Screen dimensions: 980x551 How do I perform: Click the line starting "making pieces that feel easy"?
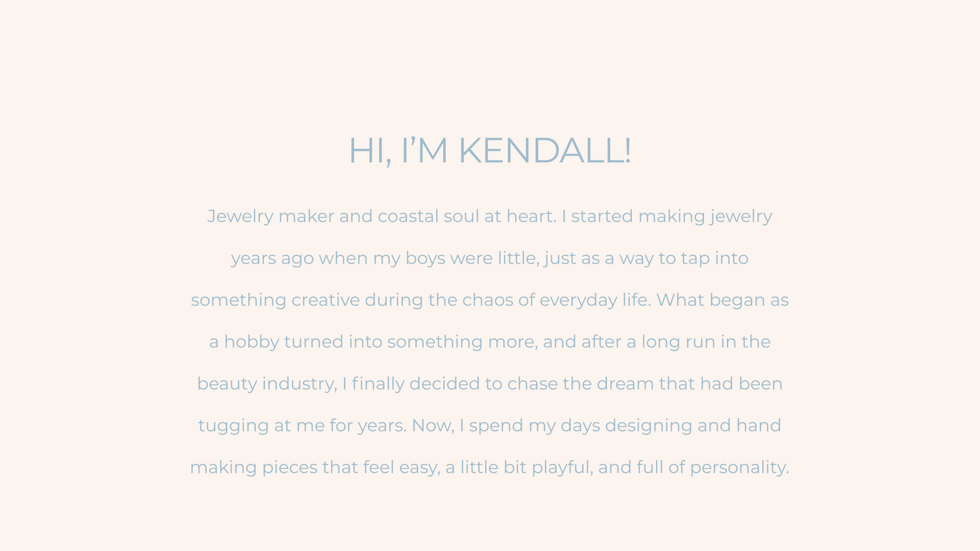489,468
